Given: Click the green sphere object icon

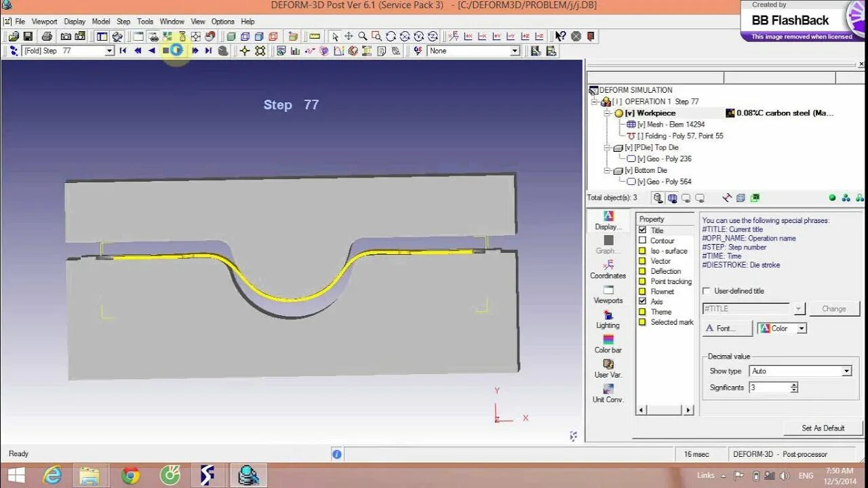Looking at the screenshot, I should pos(832,198).
